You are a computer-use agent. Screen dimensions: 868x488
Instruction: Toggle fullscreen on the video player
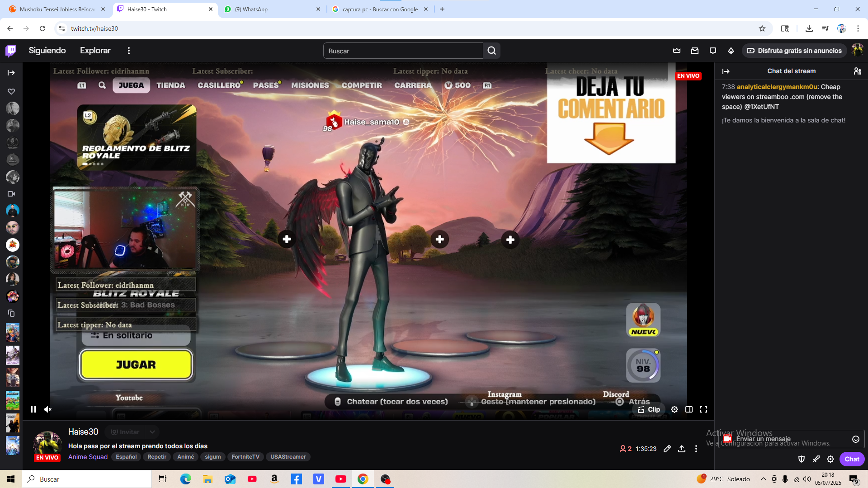[x=703, y=409]
